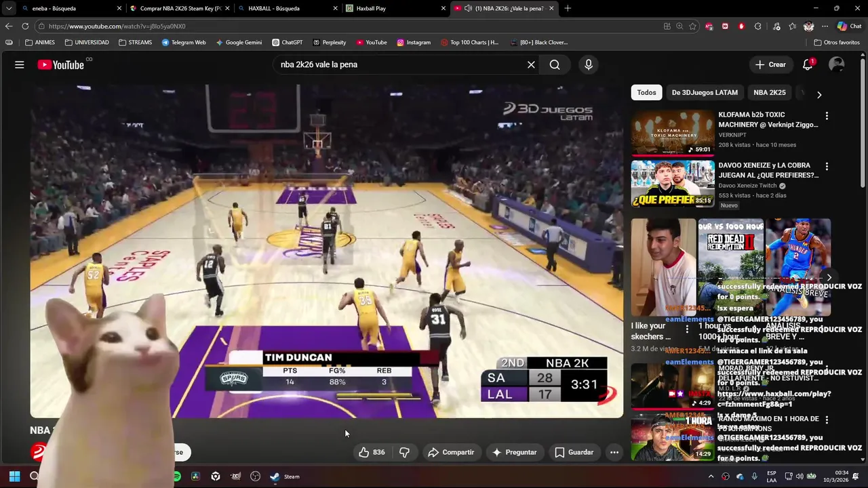Open the tab actions dropdown menu
The image size is (868, 488).
click(9, 8)
